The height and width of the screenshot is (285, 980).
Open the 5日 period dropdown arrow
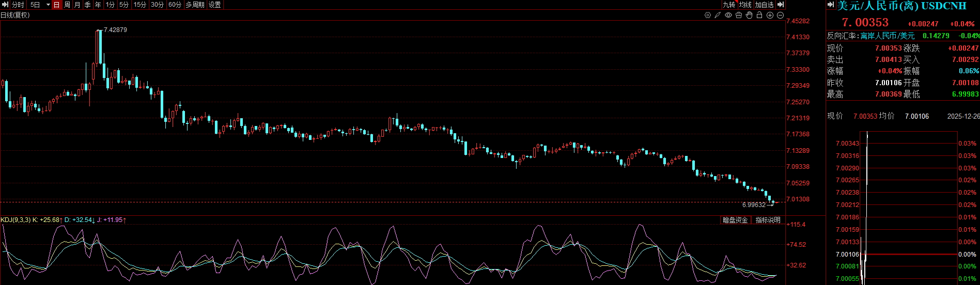48,5
